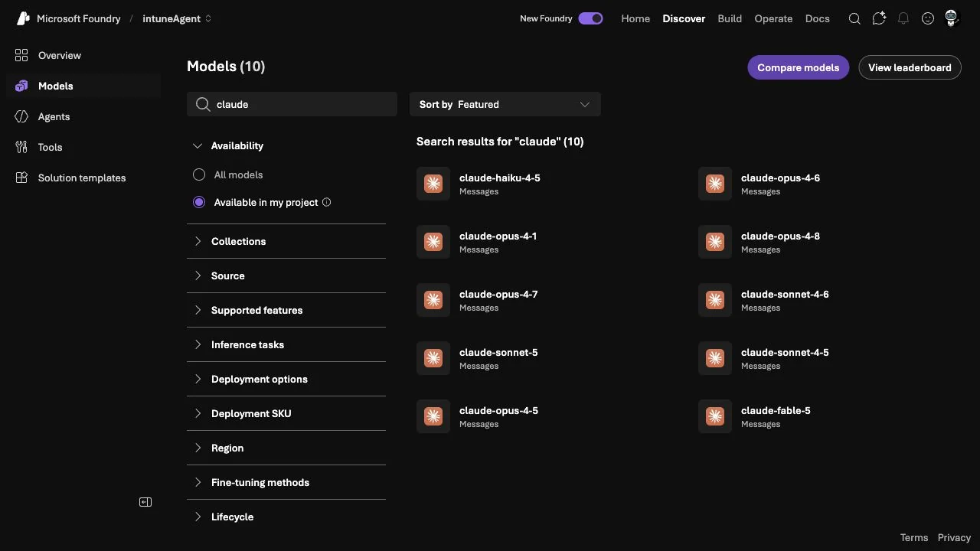Click the claude-haiku-4-5 model icon
Viewport: 980px width, 551px height.
[x=433, y=184]
